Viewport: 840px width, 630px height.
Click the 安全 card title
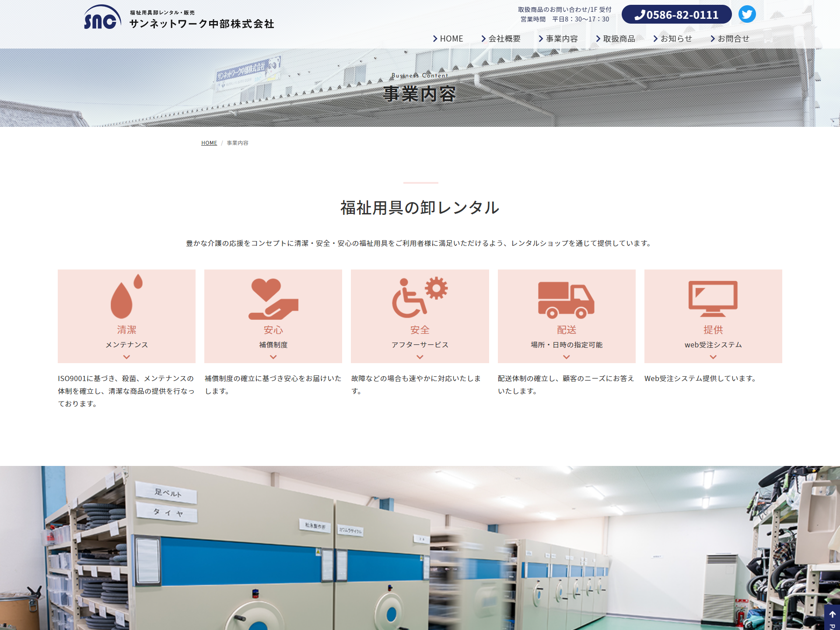point(420,330)
